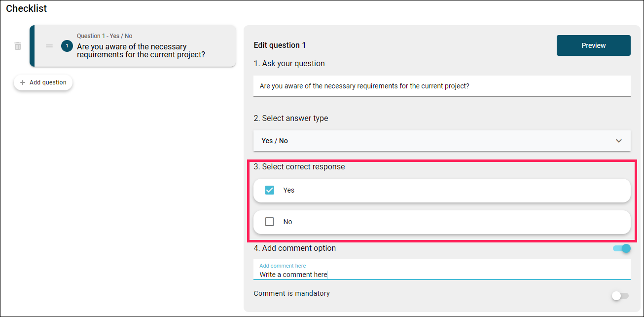This screenshot has width=644, height=317.
Task: Click the Preview button
Action: tap(594, 45)
